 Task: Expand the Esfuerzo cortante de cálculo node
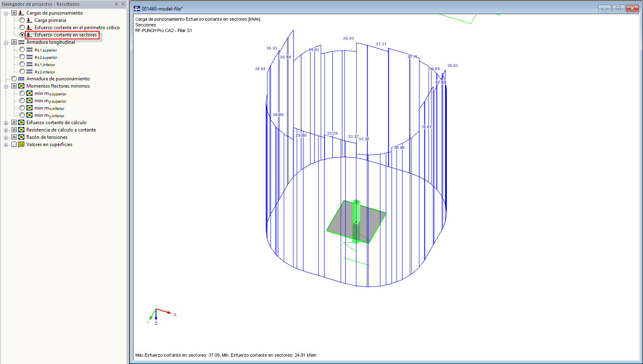point(6,123)
